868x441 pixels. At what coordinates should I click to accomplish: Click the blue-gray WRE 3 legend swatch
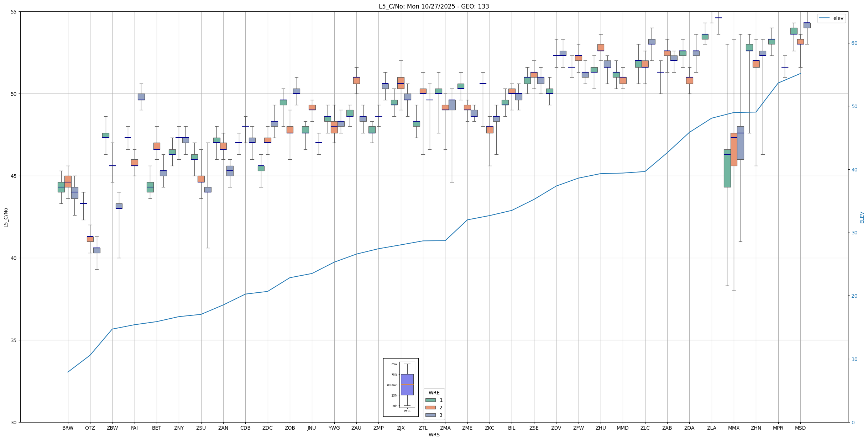click(x=430, y=415)
